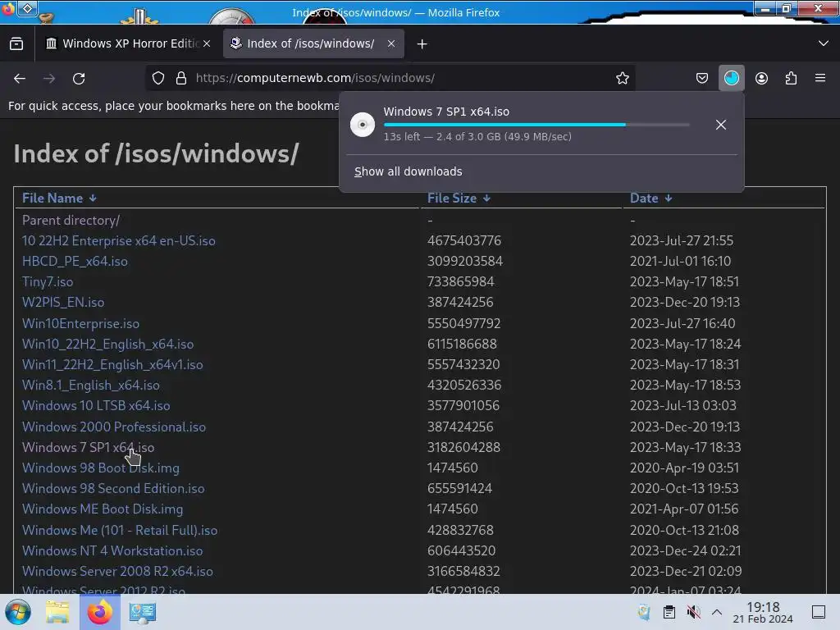
Task: Download Windows 98 Second Edition.iso
Action: [x=113, y=489]
